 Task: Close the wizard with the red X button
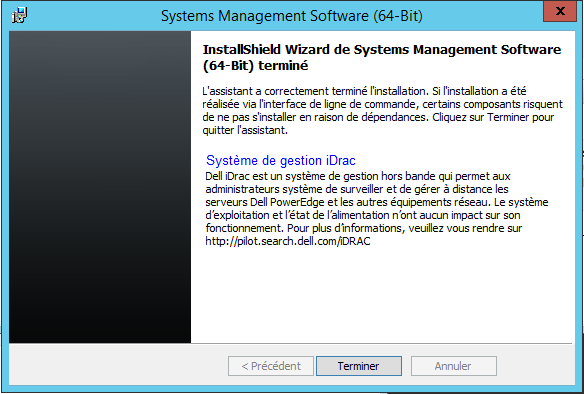[560, 11]
